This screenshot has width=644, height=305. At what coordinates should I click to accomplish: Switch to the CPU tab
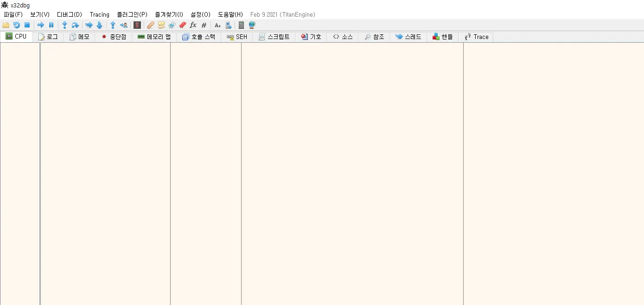[16, 36]
